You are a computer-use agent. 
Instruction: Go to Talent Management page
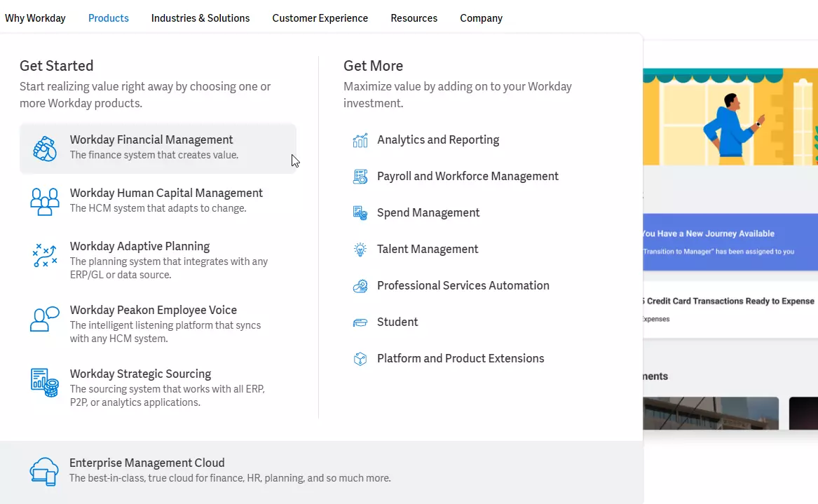point(428,250)
